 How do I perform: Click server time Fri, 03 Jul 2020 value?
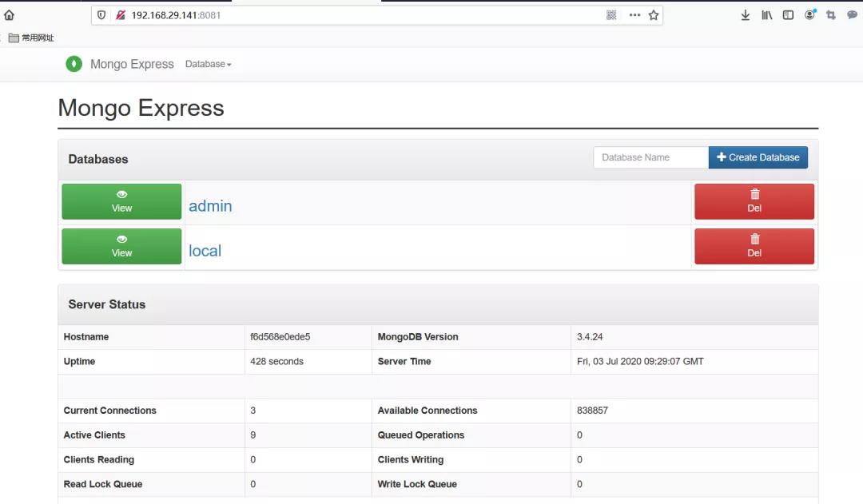[x=640, y=362]
